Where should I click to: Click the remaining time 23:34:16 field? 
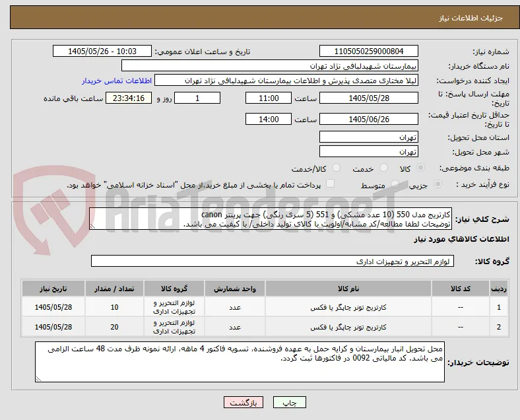pyautogui.click(x=129, y=98)
